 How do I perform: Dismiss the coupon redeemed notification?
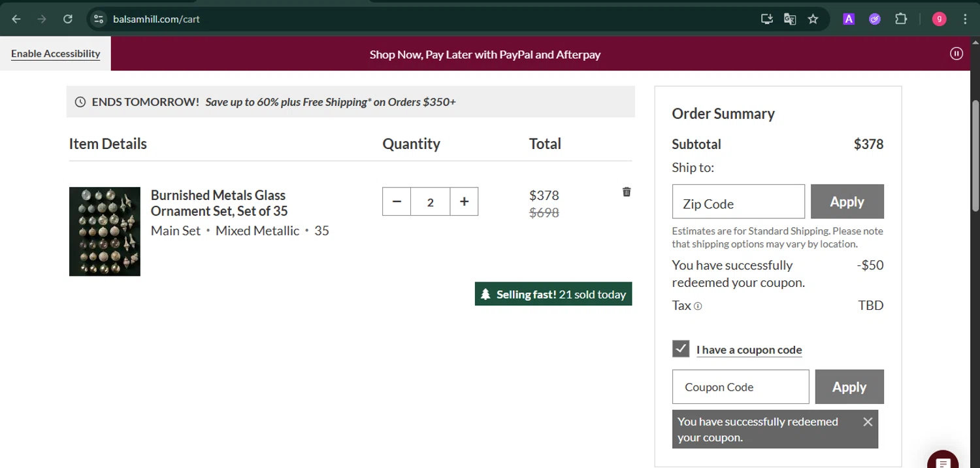click(868, 422)
